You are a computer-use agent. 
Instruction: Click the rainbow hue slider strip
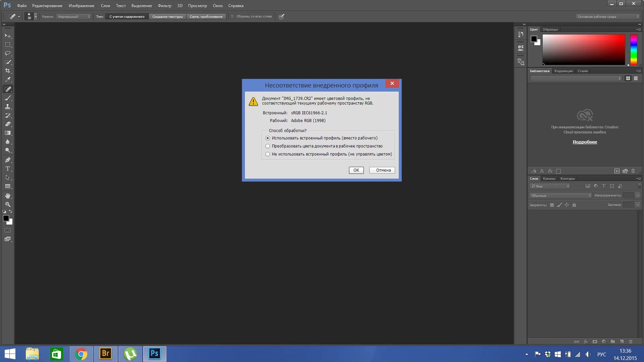(633, 50)
